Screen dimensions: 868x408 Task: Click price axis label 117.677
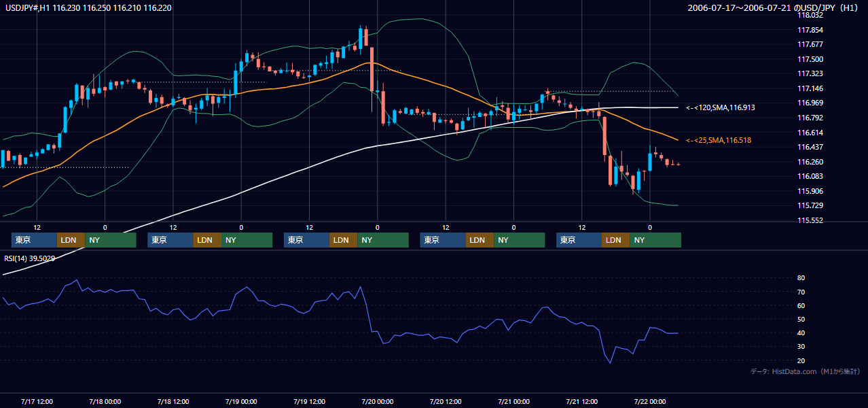(811, 44)
